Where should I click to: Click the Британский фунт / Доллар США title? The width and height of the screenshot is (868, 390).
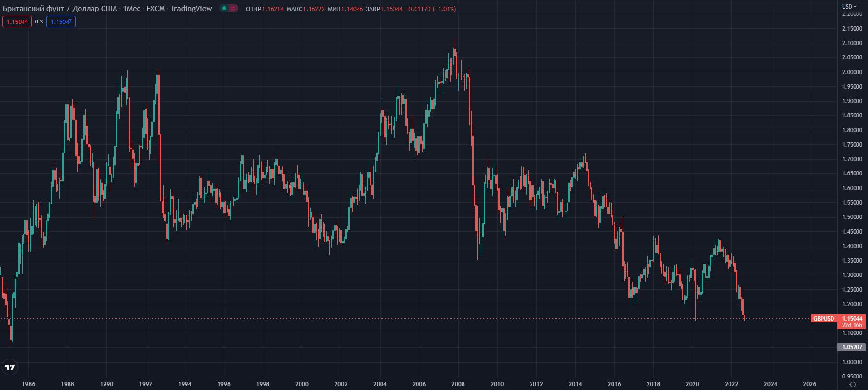pos(60,9)
